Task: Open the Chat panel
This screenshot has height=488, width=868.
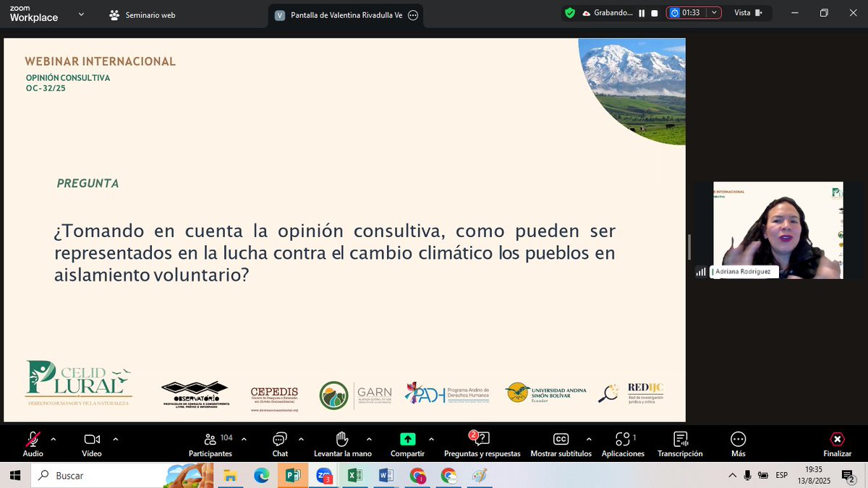Action: (x=280, y=443)
